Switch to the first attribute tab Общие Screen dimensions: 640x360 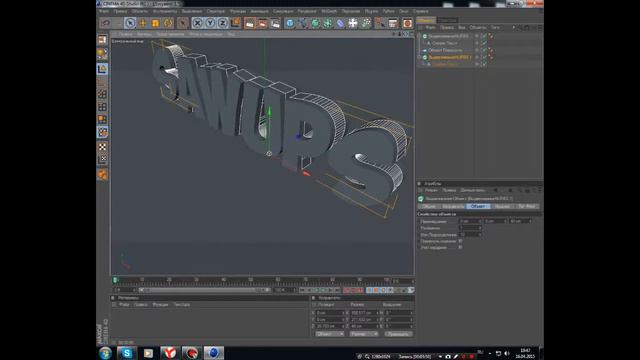pos(429,207)
